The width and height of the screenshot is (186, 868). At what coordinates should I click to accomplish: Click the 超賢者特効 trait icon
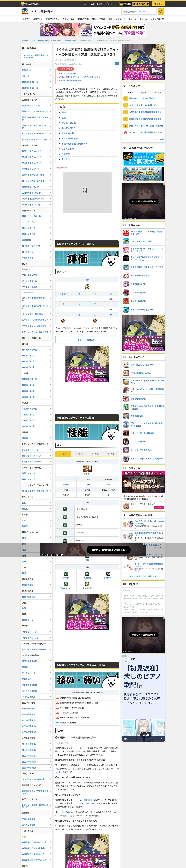65,540
